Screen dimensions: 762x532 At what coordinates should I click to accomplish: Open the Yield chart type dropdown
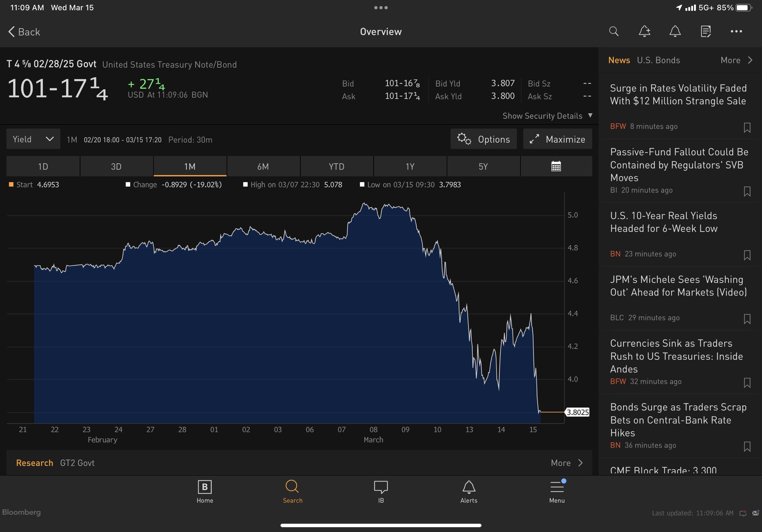[33, 139]
